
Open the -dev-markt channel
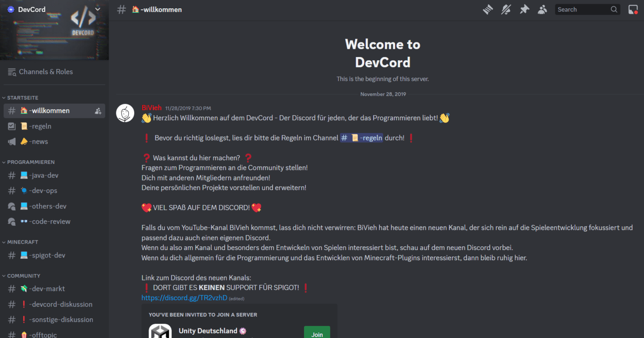click(x=54, y=289)
